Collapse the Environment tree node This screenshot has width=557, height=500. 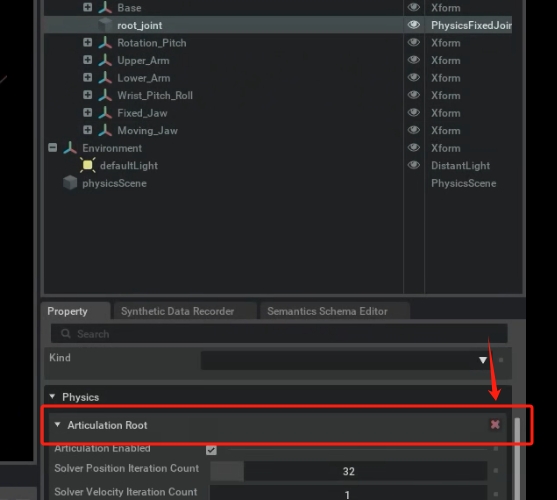click(53, 148)
